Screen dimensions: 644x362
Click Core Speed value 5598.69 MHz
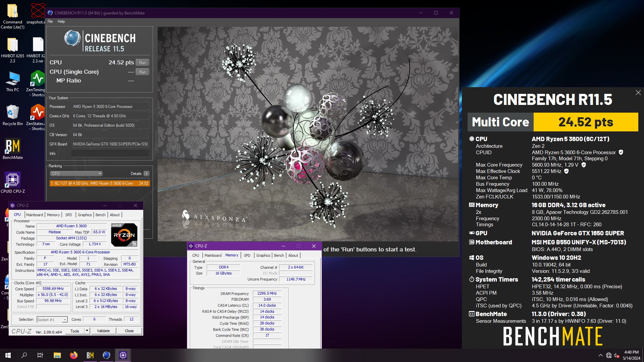(x=53, y=289)
